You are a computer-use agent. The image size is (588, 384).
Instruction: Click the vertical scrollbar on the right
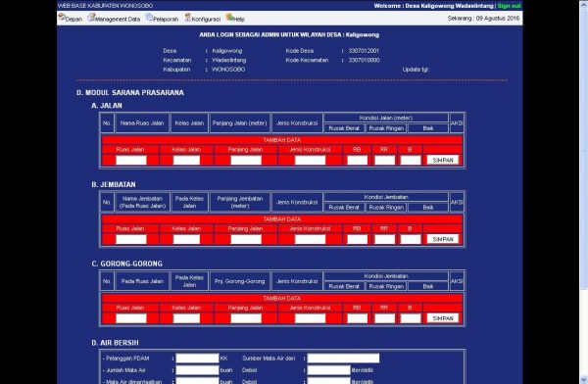(x=583, y=192)
